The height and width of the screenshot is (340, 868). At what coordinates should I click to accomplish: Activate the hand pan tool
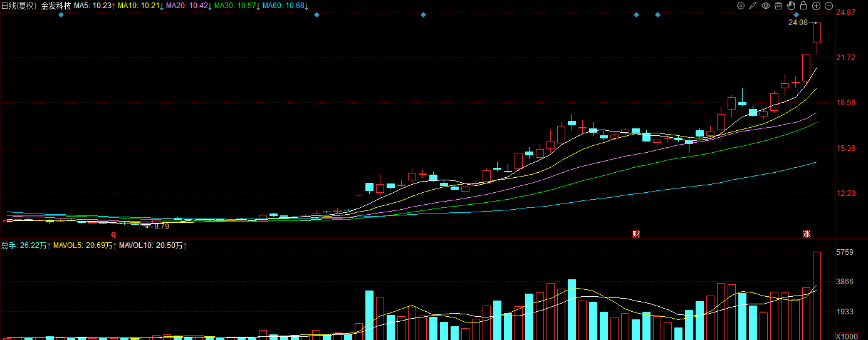tap(791, 6)
